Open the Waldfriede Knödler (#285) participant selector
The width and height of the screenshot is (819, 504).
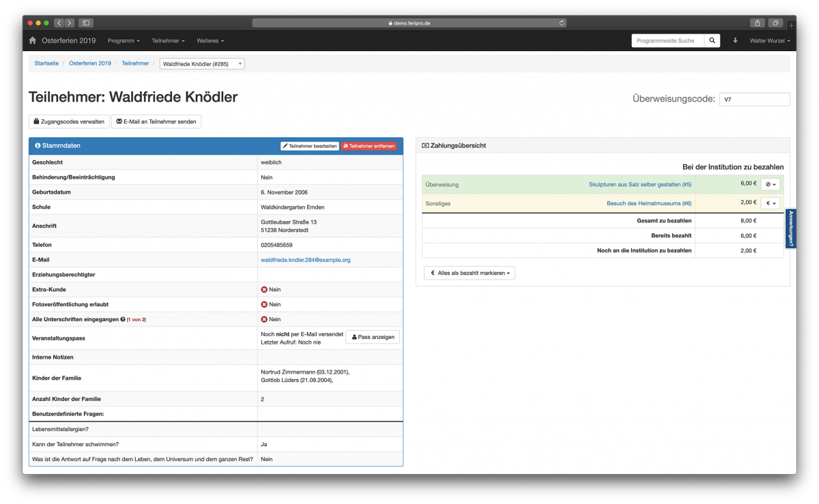click(201, 63)
